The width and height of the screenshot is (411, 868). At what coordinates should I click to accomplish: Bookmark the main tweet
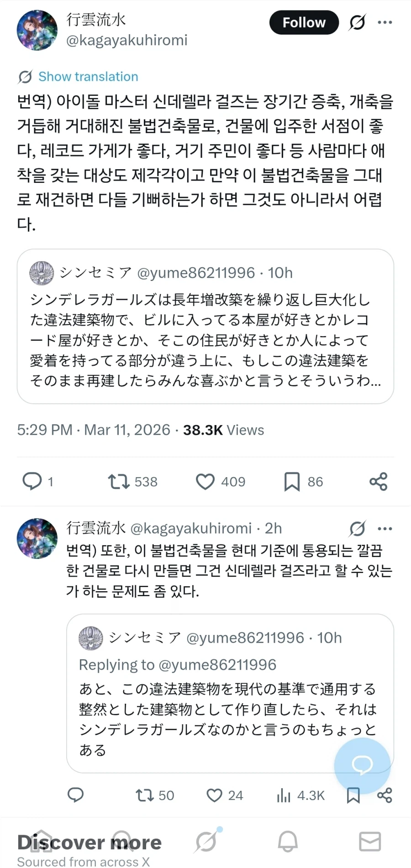(x=292, y=481)
